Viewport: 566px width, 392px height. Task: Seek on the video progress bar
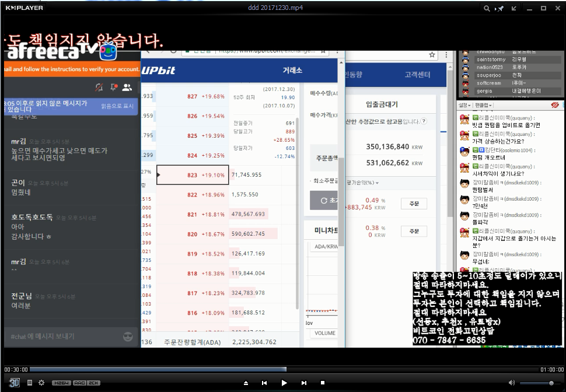pos(284,369)
